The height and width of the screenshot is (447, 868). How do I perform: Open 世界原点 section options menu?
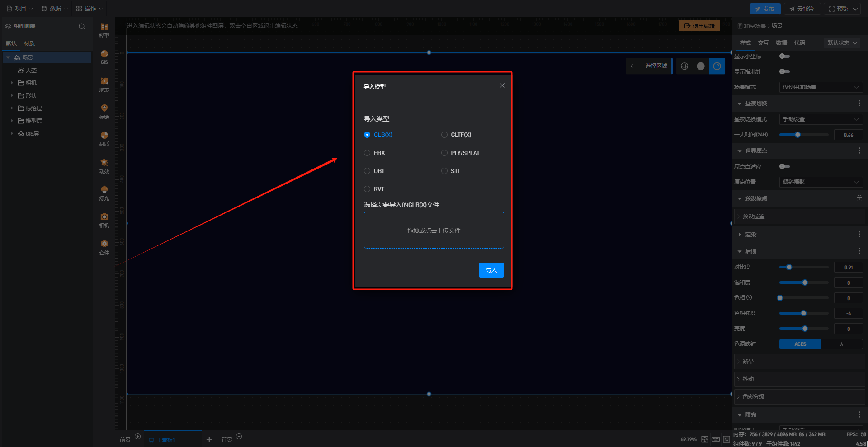coord(859,151)
